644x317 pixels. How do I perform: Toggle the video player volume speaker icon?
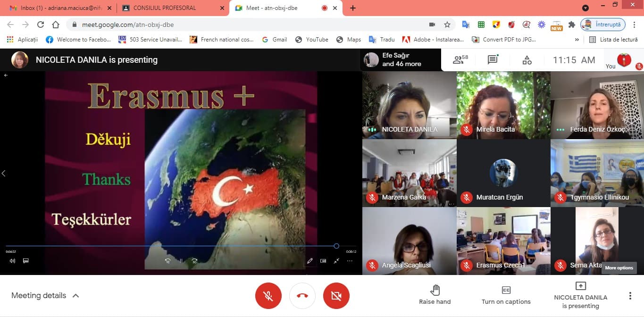(x=12, y=260)
